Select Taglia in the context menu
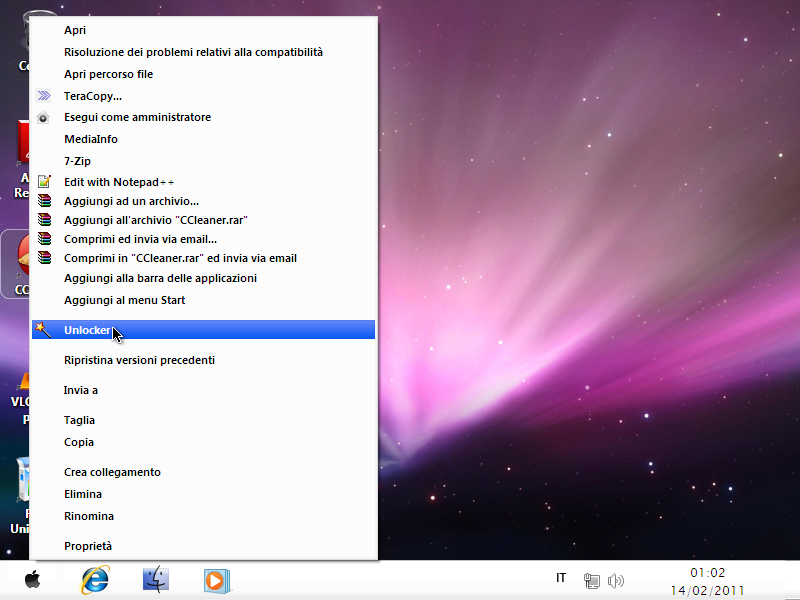The image size is (800, 600). coord(204,420)
